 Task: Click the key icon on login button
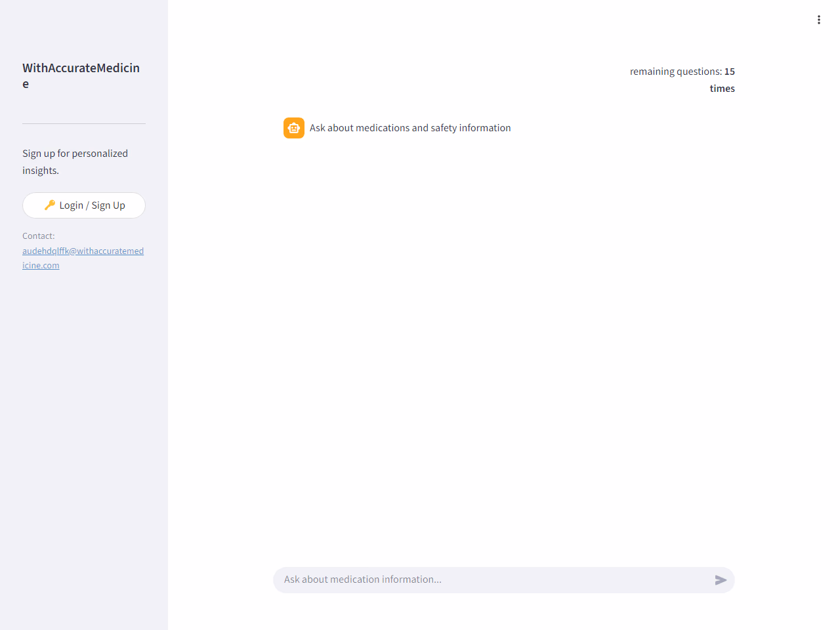pos(49,205)
